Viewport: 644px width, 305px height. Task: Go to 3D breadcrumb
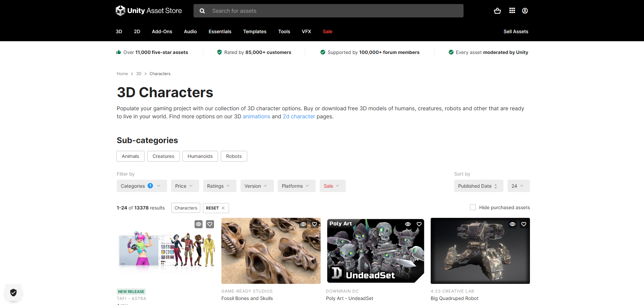[x=139, y=74]
